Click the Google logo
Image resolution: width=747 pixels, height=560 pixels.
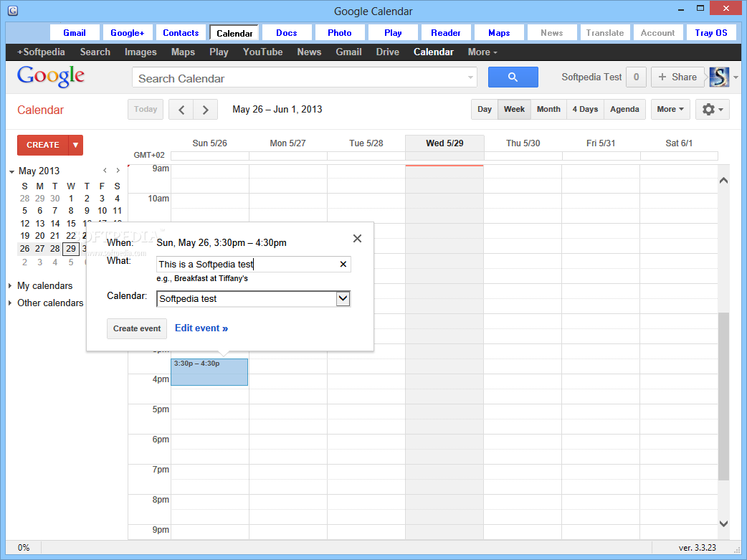(51, 76)
